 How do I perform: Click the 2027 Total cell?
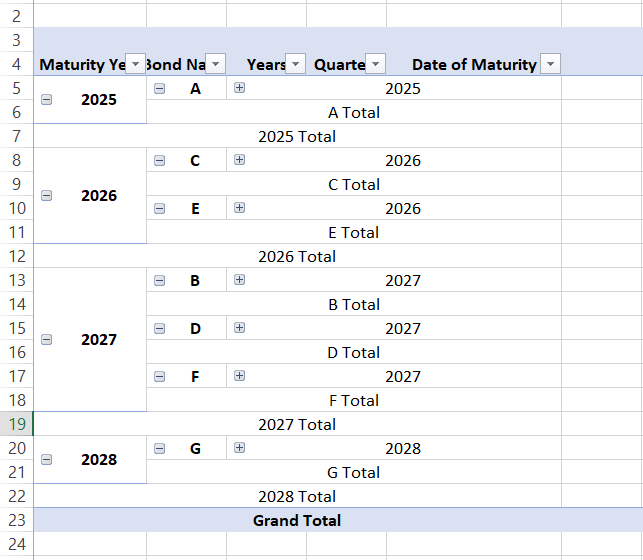click(x=297, y=424)
